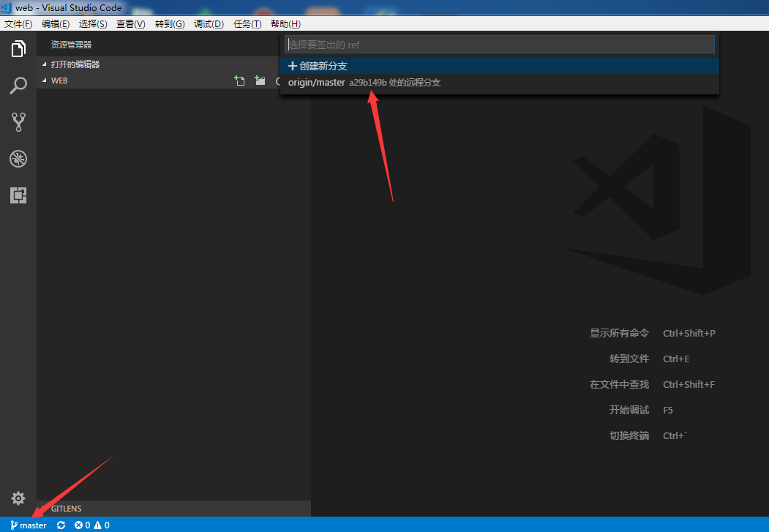Click the 在文件中查找 shortcut hint
Image resolution: width=769 pixels, height=532 pixels.
tap(619, 384)
